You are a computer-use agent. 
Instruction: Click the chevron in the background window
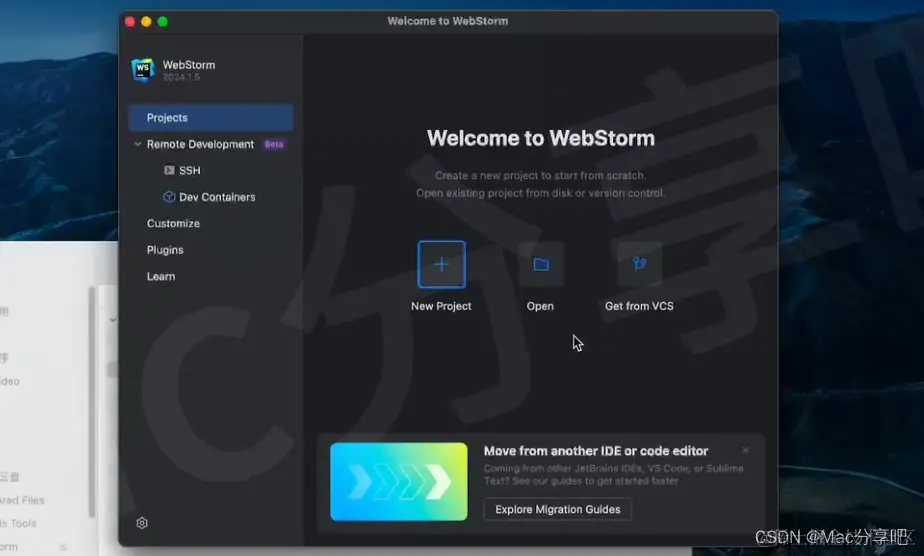113,320
